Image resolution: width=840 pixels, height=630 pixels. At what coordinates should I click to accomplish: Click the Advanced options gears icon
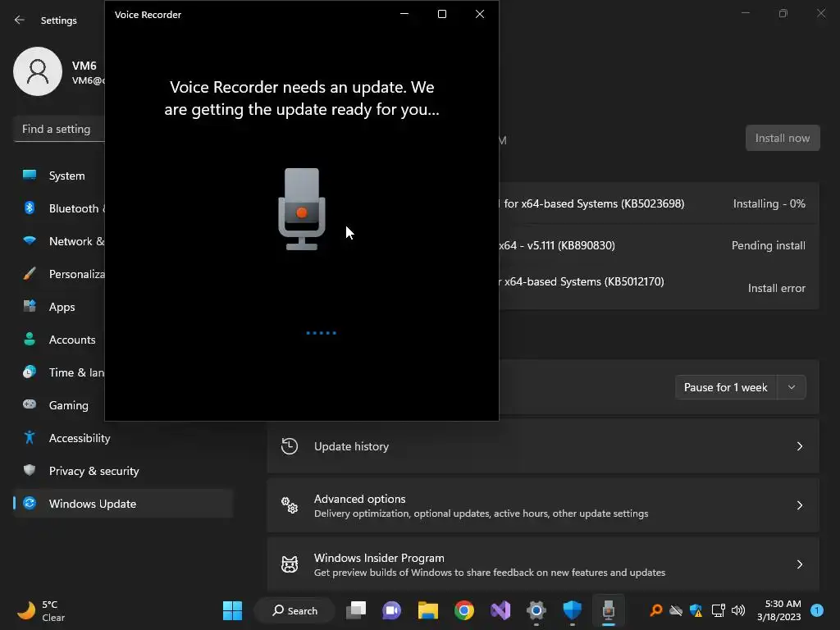tap(290, 505)
